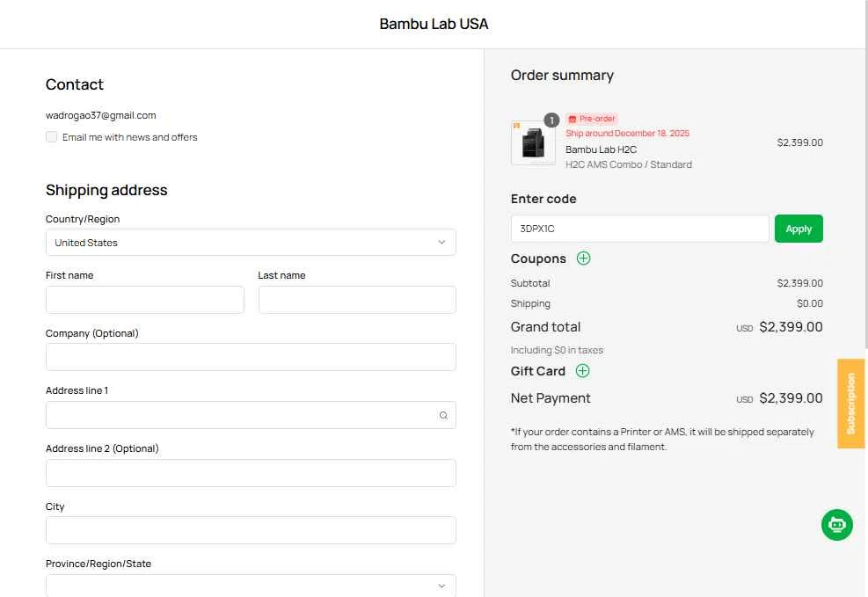Click the Shipping $0.00 value
Image resolution: width=868 pixels, height=597 pixels.
pyautogui.click(x=810, y=303)
